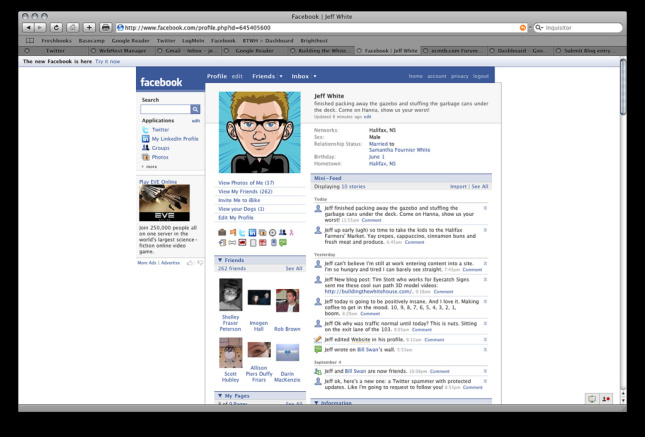The height and width of the screenshot is (437, 645).
Task: Click the scrollbar down arrow
Action: pos(623,400)
